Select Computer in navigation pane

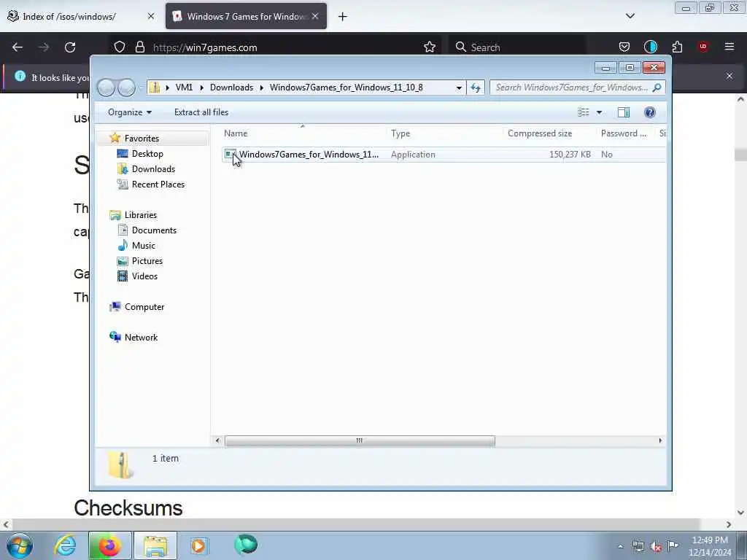pos(136,307)
